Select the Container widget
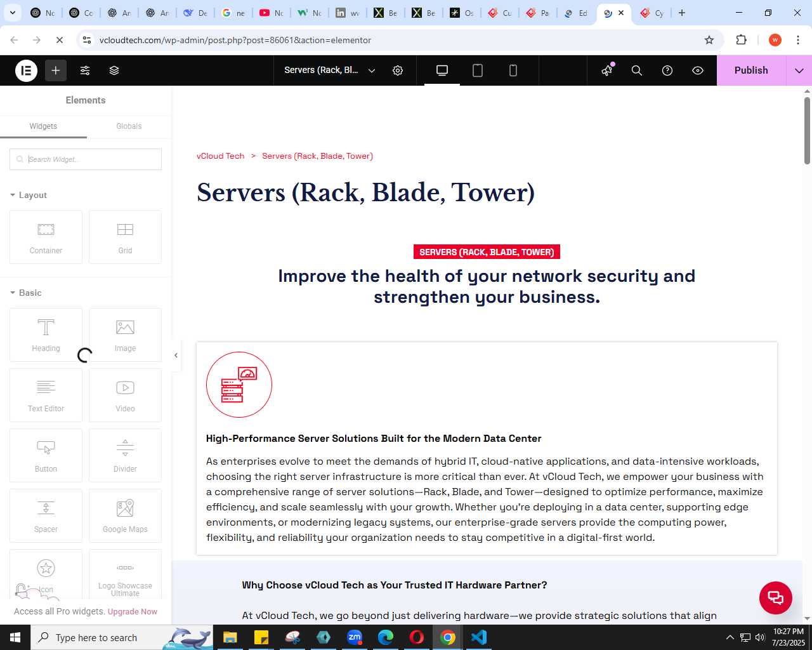Image resolution: width=812 pixels, height=650 pixels. (x=46, y=237)
